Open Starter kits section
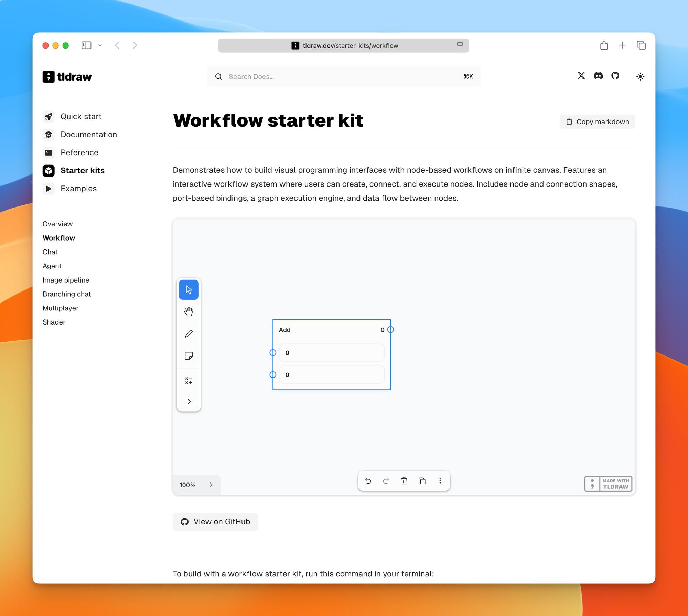Screen dimensions: 688x616 (x=82, y=171)
